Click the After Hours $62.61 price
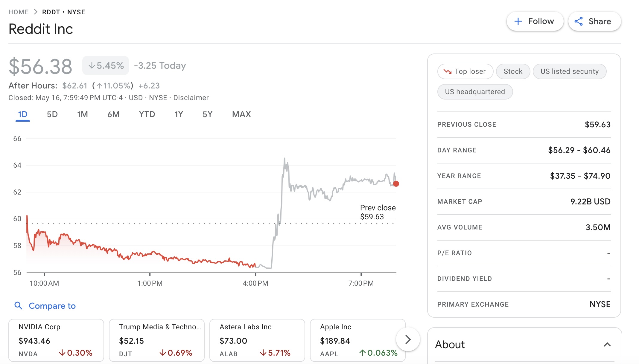Image resolution: width=639 pixels, height=364 pixels. [x=75, y=86]
